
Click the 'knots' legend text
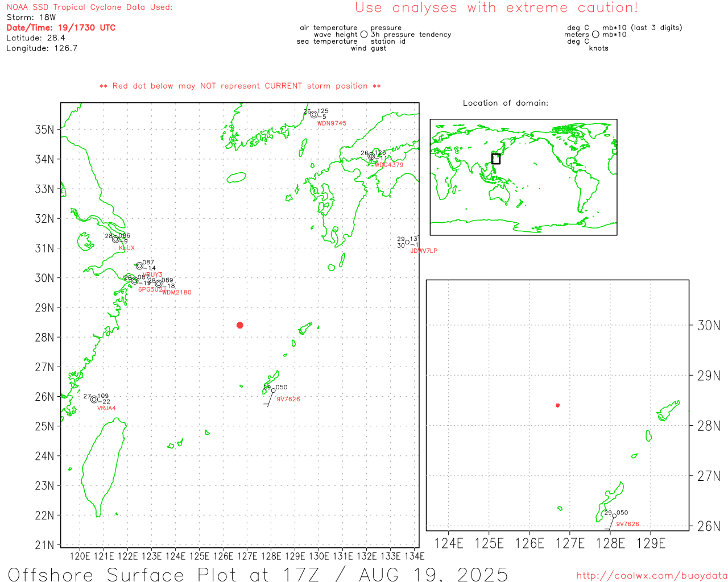click(x=599, y=48)
